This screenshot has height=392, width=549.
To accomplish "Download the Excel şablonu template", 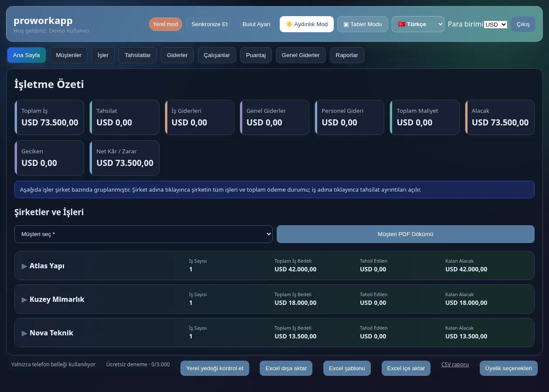I will (347, 368).
